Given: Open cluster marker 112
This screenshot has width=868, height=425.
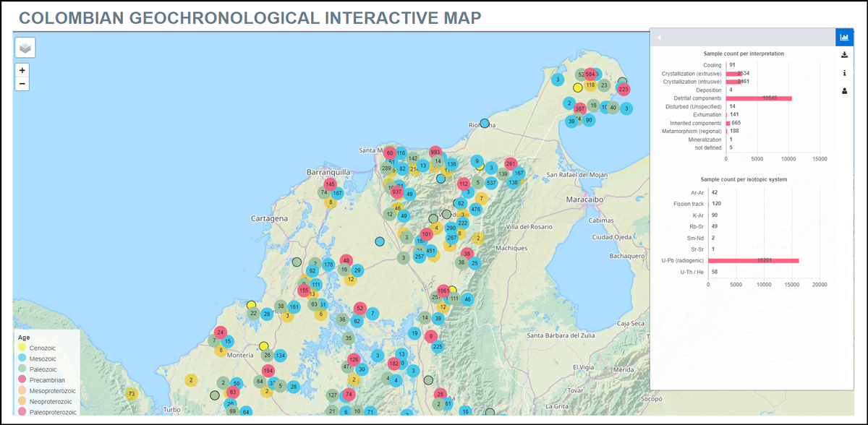Looking at the screenshot, I should click(x=464, y=184).
